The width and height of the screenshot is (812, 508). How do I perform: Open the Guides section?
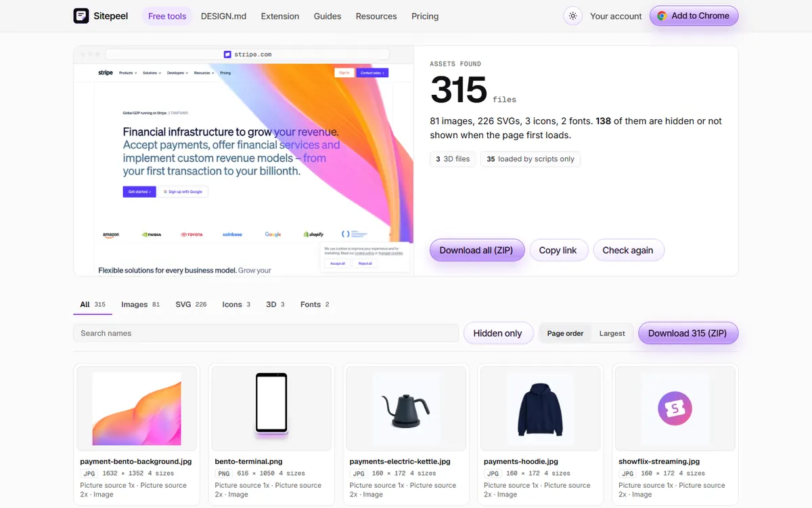328,16
